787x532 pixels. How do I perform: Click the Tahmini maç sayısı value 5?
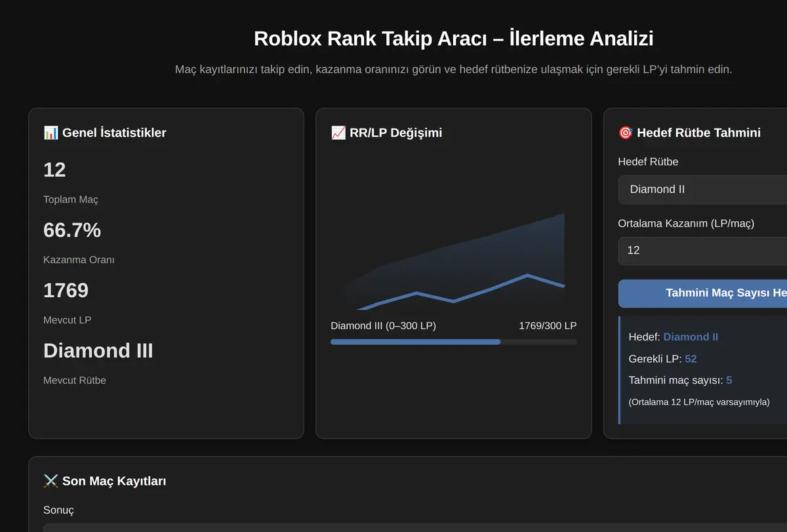click(x=729, y=380)
